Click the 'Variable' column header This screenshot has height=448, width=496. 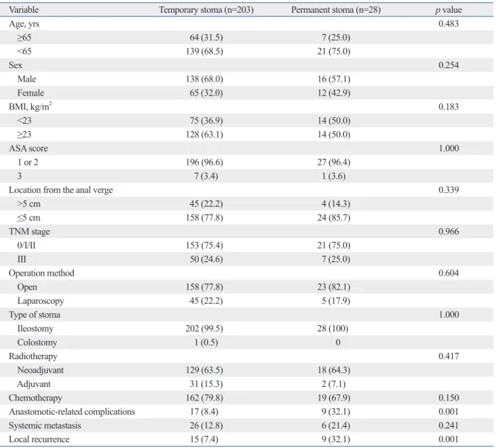click(x=23, y=10)
